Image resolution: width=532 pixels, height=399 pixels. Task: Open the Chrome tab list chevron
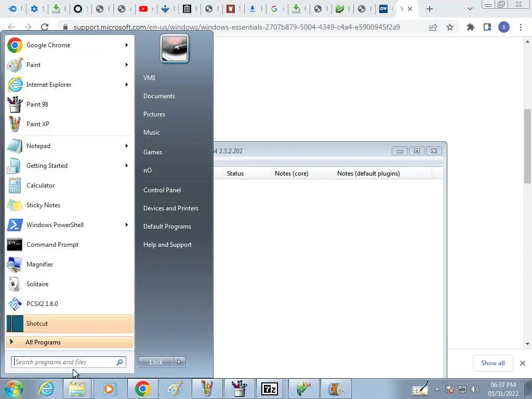470,9
